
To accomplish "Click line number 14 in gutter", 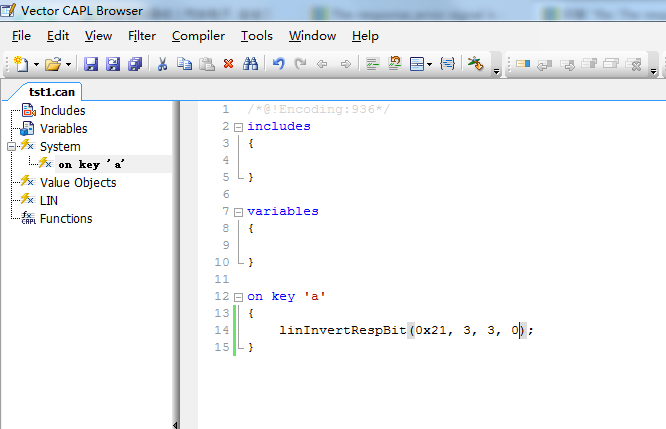I will coord(221,330).
